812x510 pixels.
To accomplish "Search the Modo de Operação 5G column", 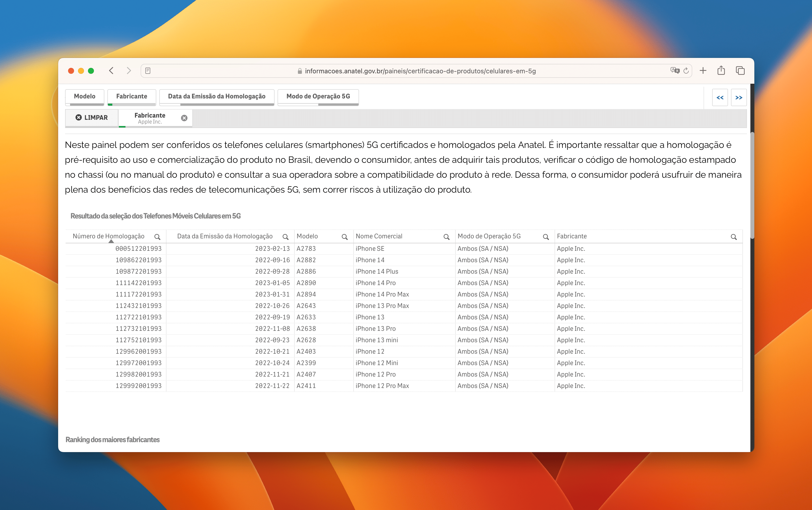I will (x=546, y=237).
